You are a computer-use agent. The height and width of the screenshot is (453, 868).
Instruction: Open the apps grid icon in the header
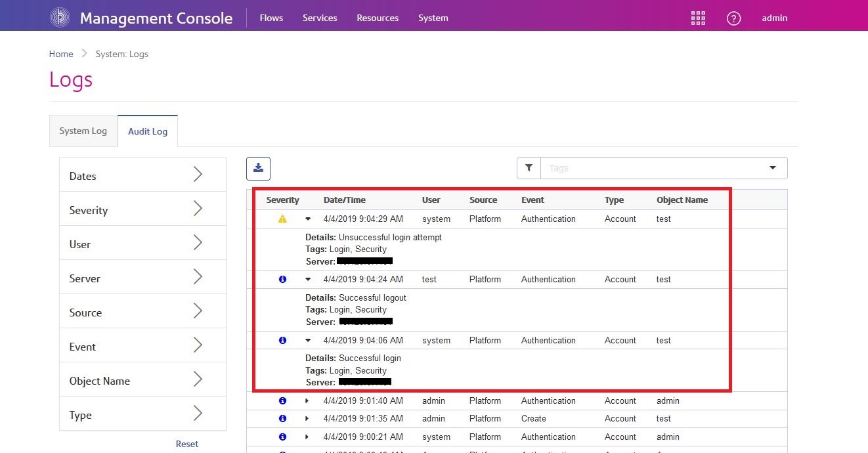697,18
